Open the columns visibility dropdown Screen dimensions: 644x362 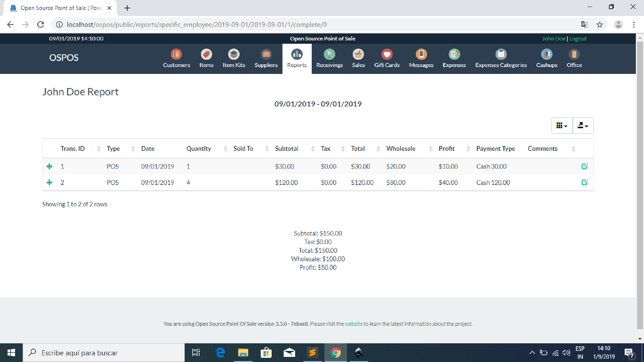(x=561, y=125)
